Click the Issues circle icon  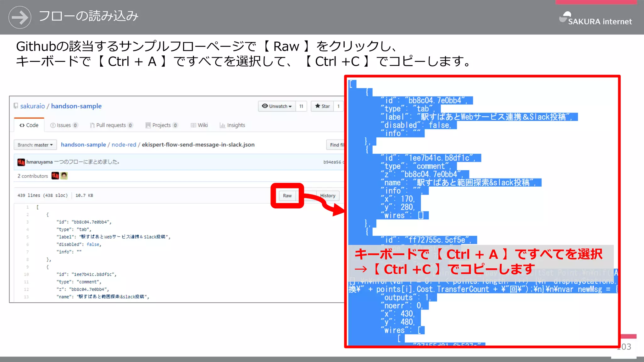pos(53,125)
